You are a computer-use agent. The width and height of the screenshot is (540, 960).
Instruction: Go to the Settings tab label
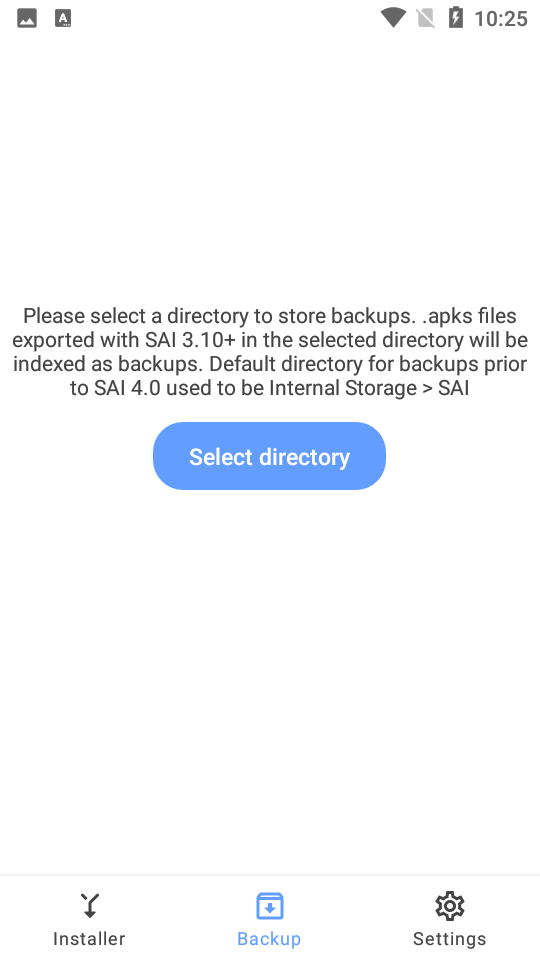(x=449, y=939)
